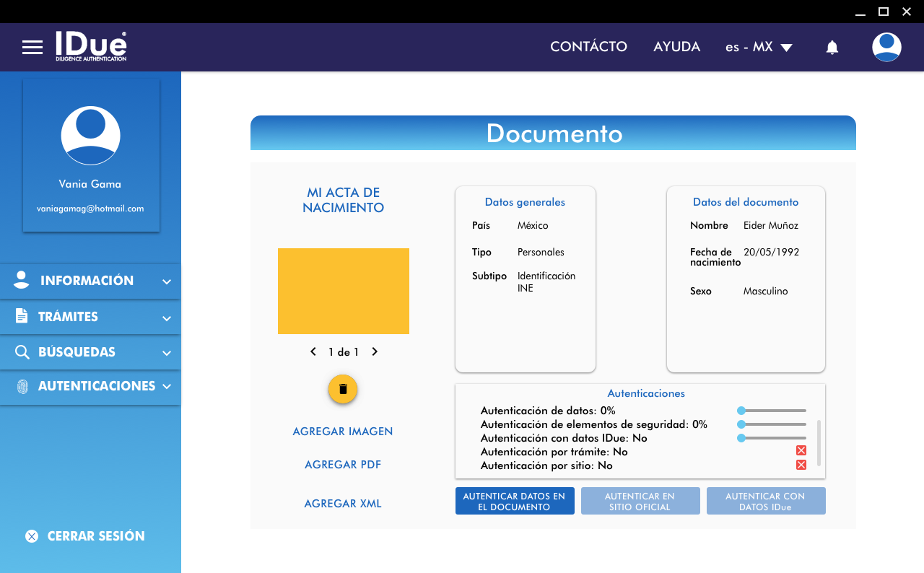The image size is (924, 573).
Task: Toggle Autenticación por sitio checkbox
Action: coord(801,465)
